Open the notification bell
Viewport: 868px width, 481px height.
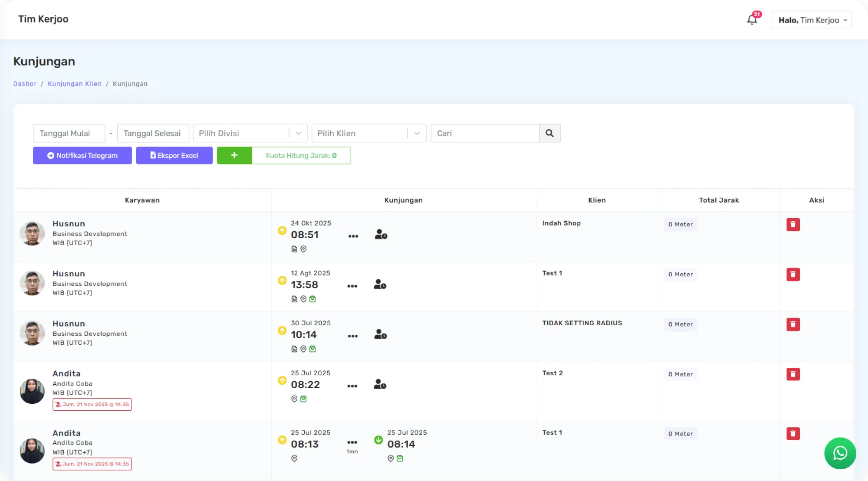(752, 20)
